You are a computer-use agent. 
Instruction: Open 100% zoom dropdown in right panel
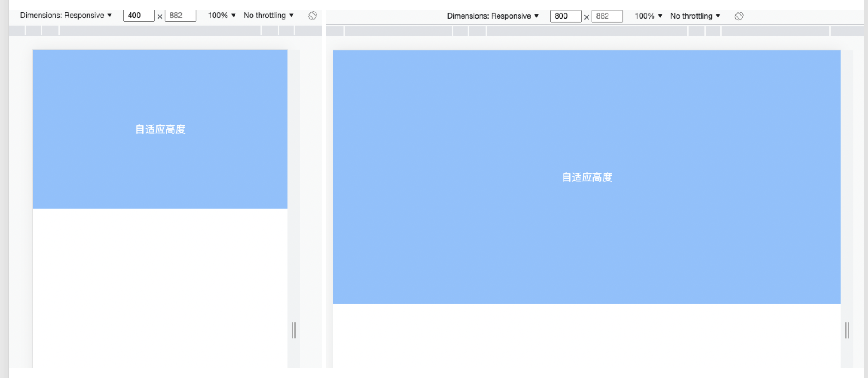(649, 16)
